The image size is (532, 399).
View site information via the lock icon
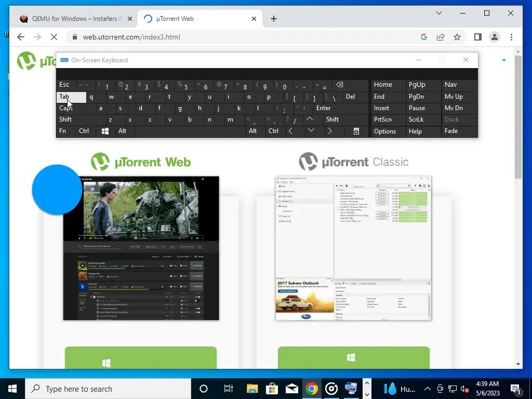(75, 37)
